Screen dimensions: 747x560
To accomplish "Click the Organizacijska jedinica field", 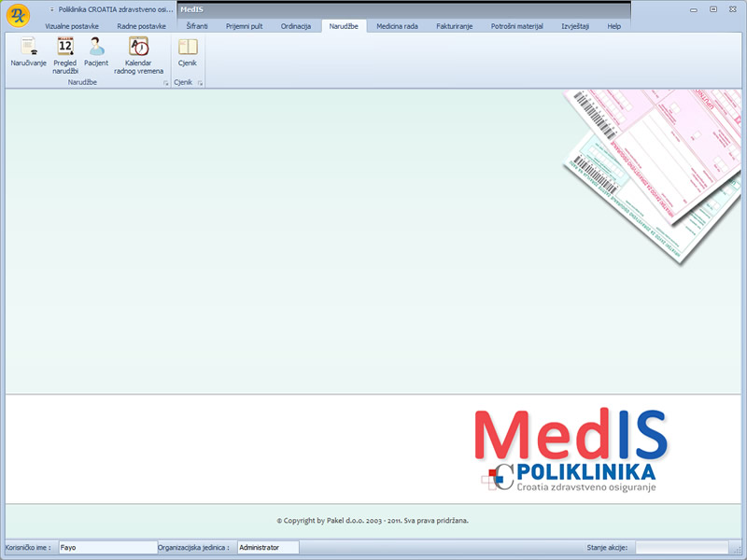I will point(268,548).
